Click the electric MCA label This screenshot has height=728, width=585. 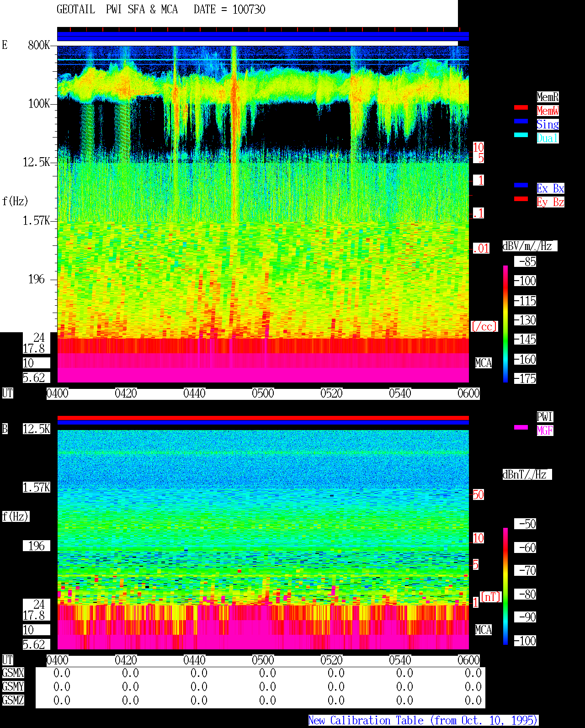484,363
